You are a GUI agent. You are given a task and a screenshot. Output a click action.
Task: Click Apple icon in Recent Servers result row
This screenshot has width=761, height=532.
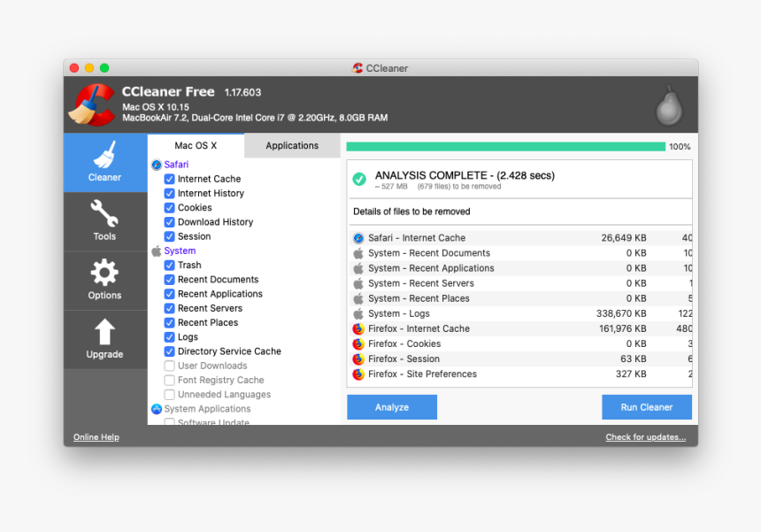click(358, 283)
